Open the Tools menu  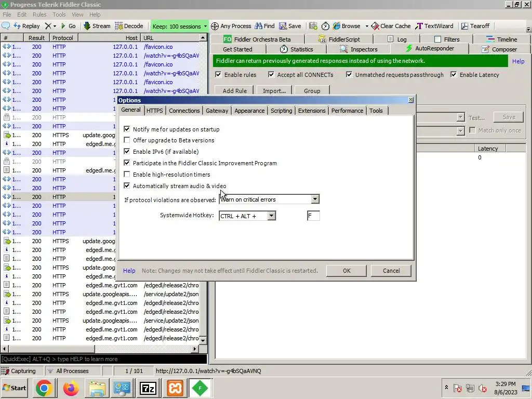pos(59,14)
